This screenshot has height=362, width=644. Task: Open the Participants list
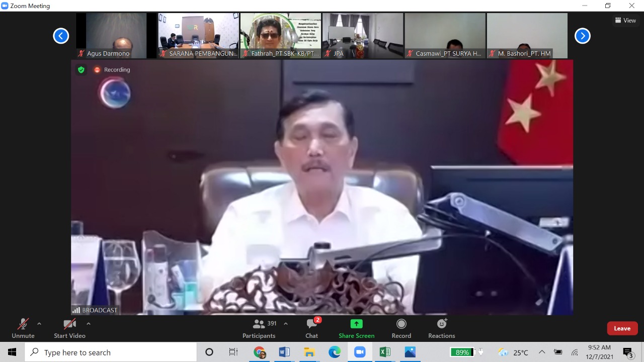coord(259,328)
